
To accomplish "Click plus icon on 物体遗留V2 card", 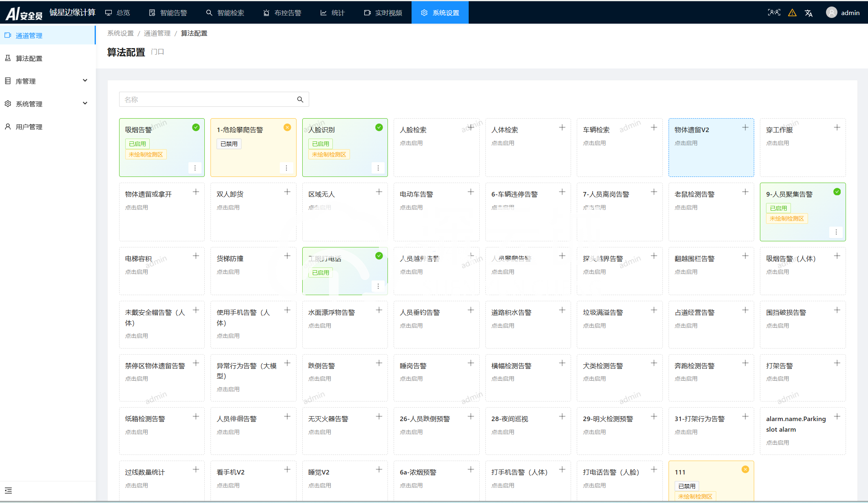I will click(x=745, y=127).
